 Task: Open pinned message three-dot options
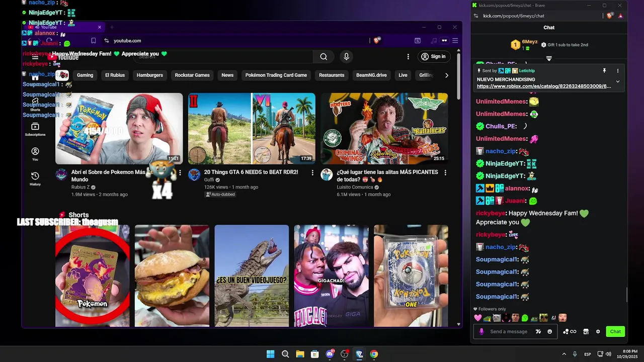click(618, 71)
